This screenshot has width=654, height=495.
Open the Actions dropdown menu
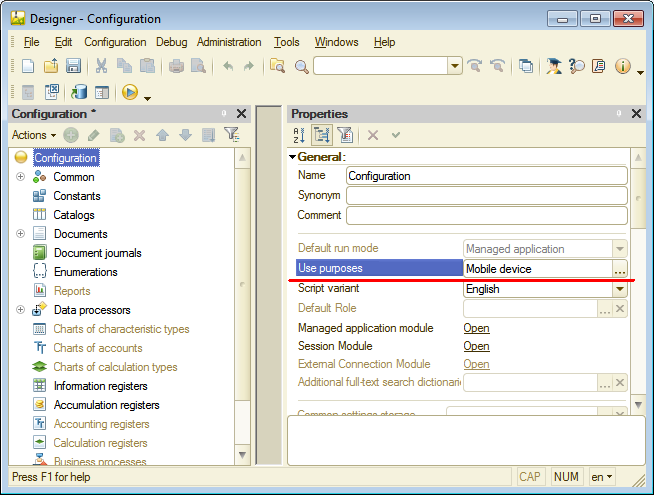point(34,135)
